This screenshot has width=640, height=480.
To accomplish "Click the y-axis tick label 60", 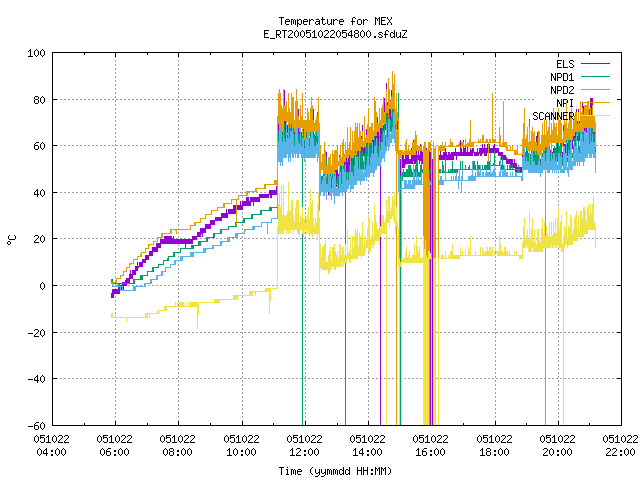I will 39,146.
